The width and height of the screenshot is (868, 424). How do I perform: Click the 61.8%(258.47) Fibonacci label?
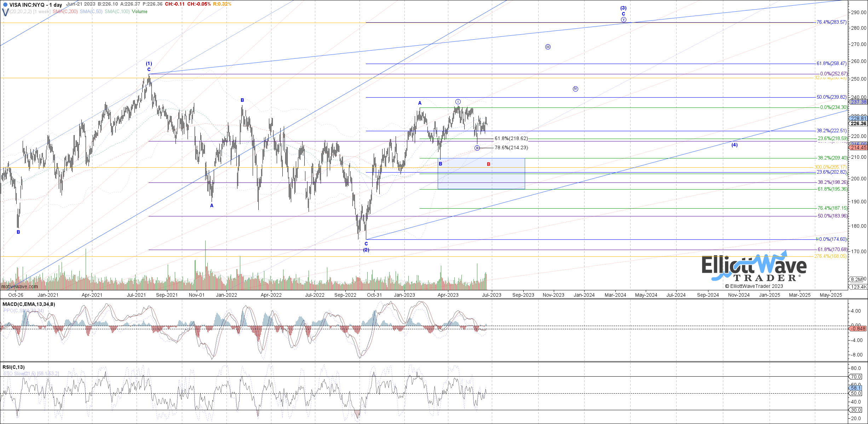click(832, 64)
